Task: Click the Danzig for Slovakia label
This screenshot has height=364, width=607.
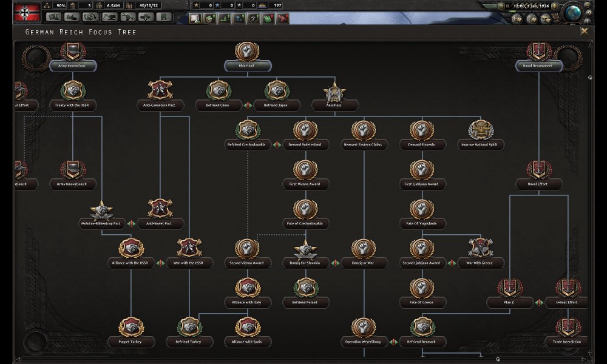Action: (305, 263)
